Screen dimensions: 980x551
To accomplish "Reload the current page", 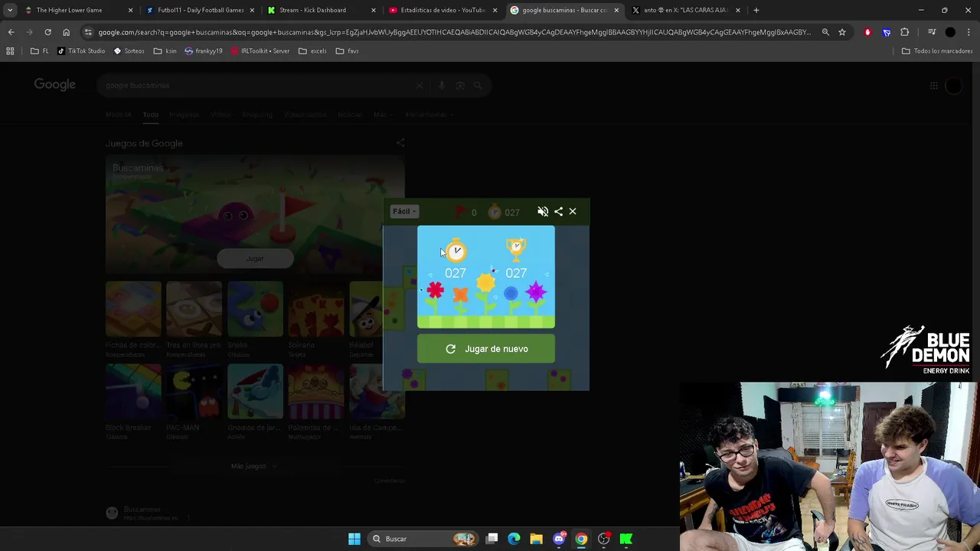I will click(47, 32).
